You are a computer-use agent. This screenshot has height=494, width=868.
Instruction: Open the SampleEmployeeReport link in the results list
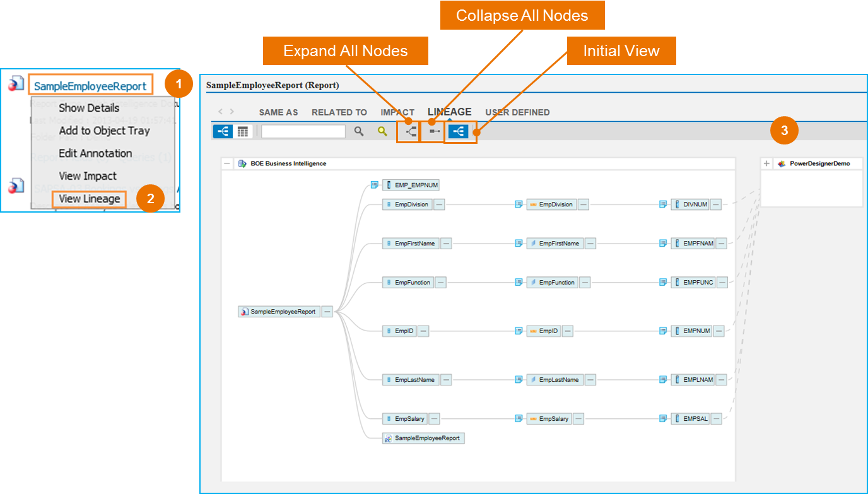(90, 86)
